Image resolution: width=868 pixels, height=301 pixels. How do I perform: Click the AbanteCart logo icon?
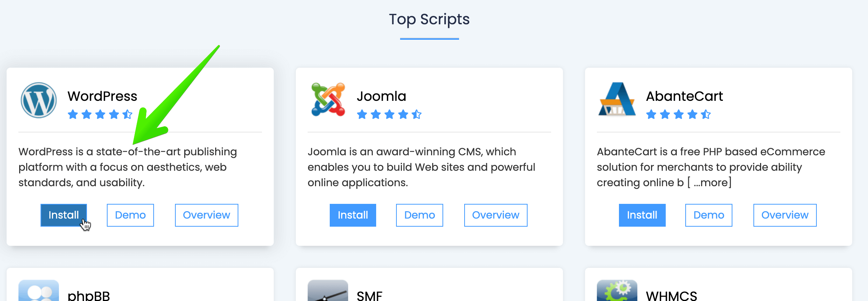[x=617, y=100]
